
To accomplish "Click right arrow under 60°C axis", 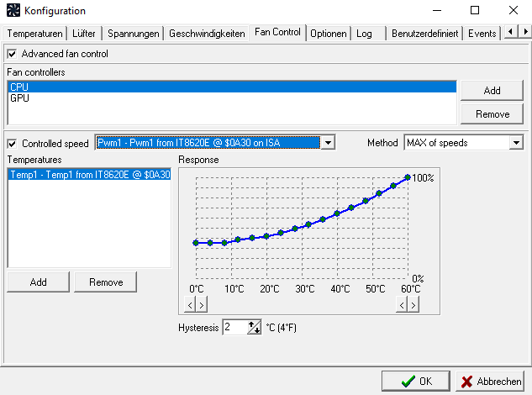I will click(x=413, y=305).
